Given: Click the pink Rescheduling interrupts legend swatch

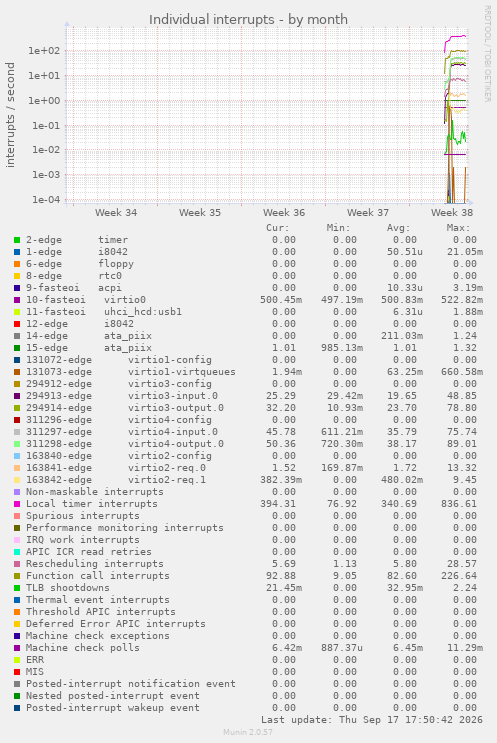Looking at the screenshot, I should point(17,564).
